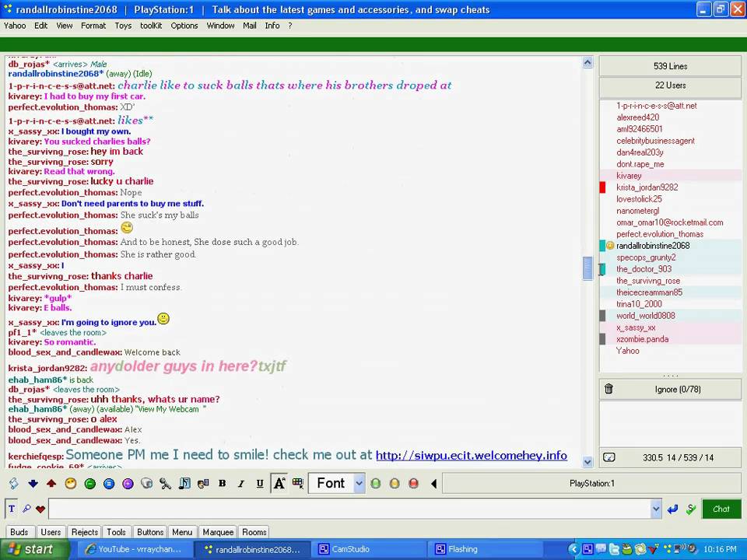Click the scroll paper icon in toolbar
Image resolution: width=747 pixels, height=560 pixels.
pyautogui.click(x=14, y=484)
